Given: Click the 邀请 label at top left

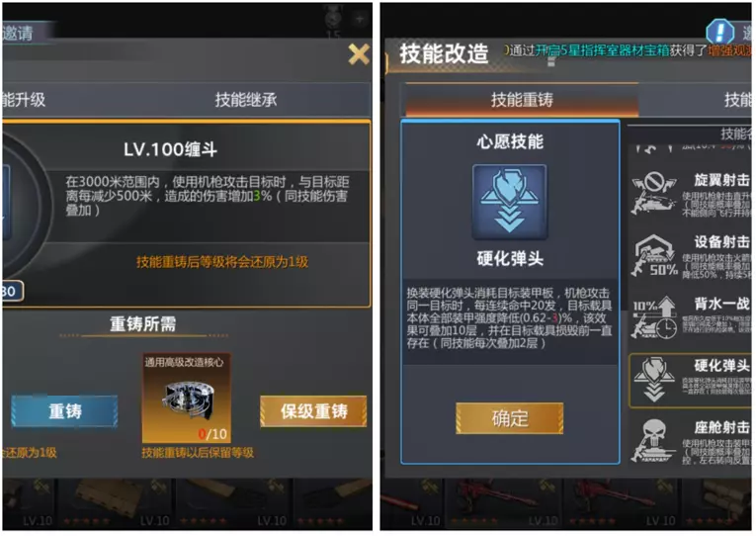Looking at the screenshot, I should point(18,34).
